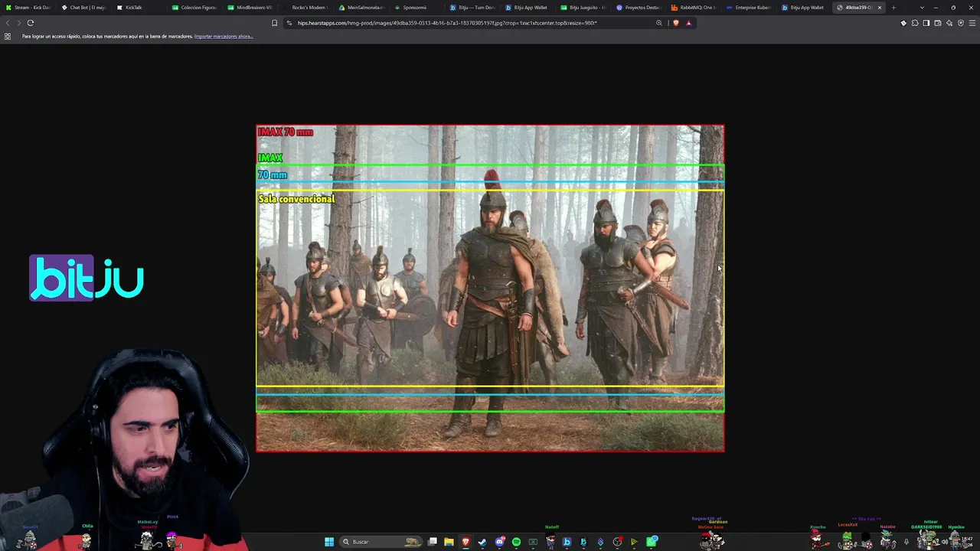The width and height of the screenshot is (980, 551).
Task: Open the Brave VPN shield icon
Action: coord(961,23)
